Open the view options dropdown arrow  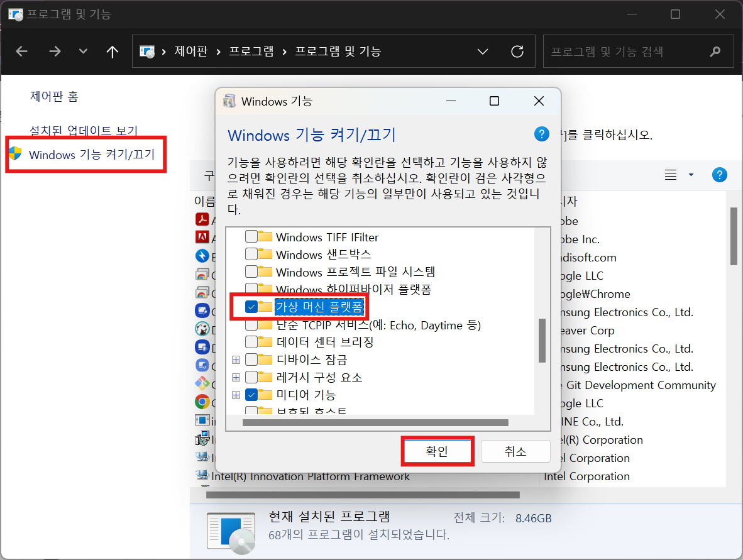(691, 175)
